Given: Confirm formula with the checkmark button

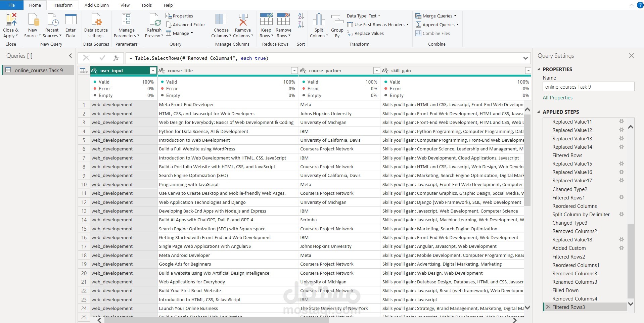Looking at the screenshot, I should tap(102, 58).
